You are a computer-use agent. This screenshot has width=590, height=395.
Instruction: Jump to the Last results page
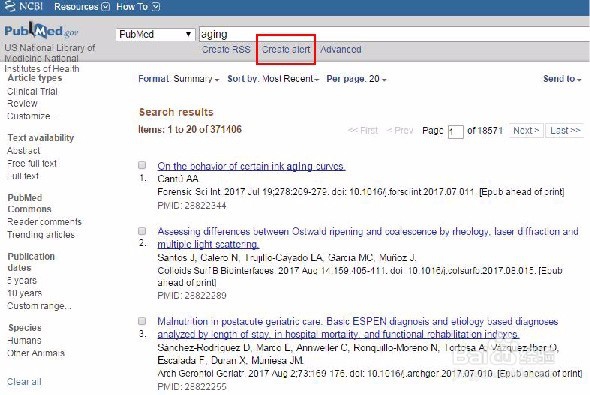coord(565,131)
